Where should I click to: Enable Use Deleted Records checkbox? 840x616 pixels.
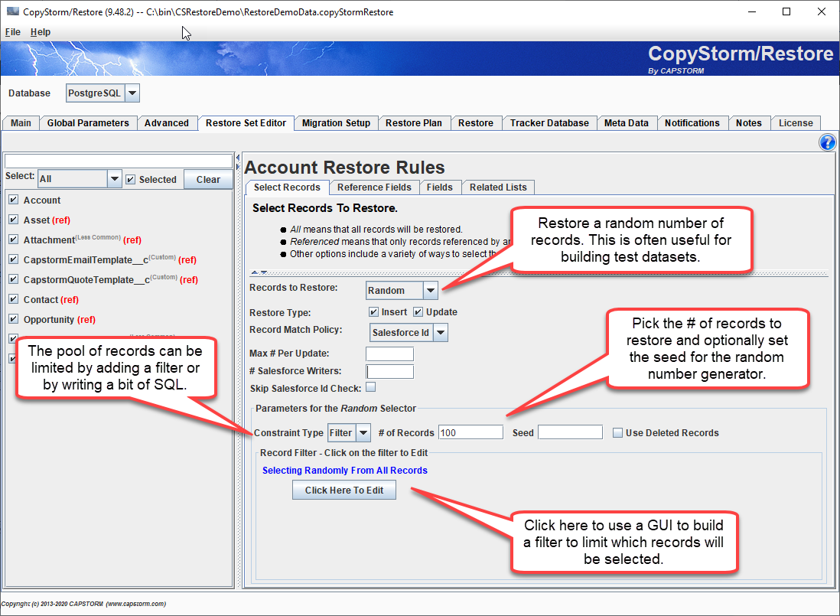(617, 433)
